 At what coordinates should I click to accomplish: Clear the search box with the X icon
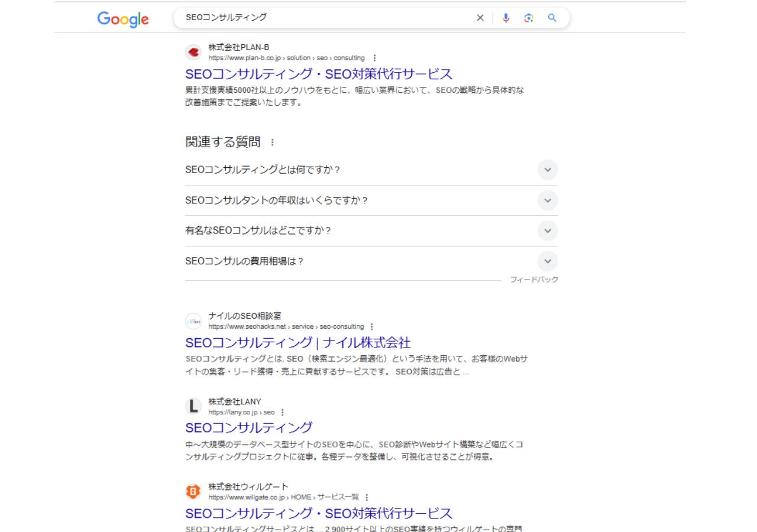(480, 18)
